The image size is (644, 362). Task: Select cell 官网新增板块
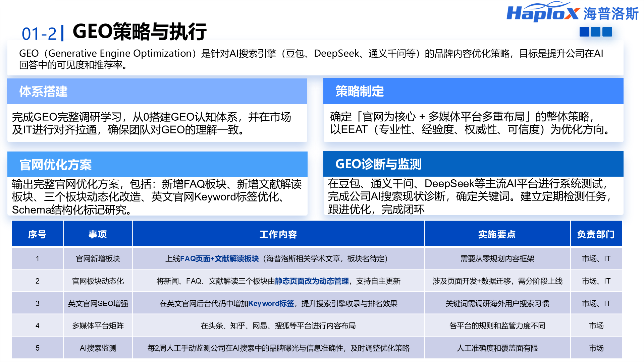[x=98, y=258]
